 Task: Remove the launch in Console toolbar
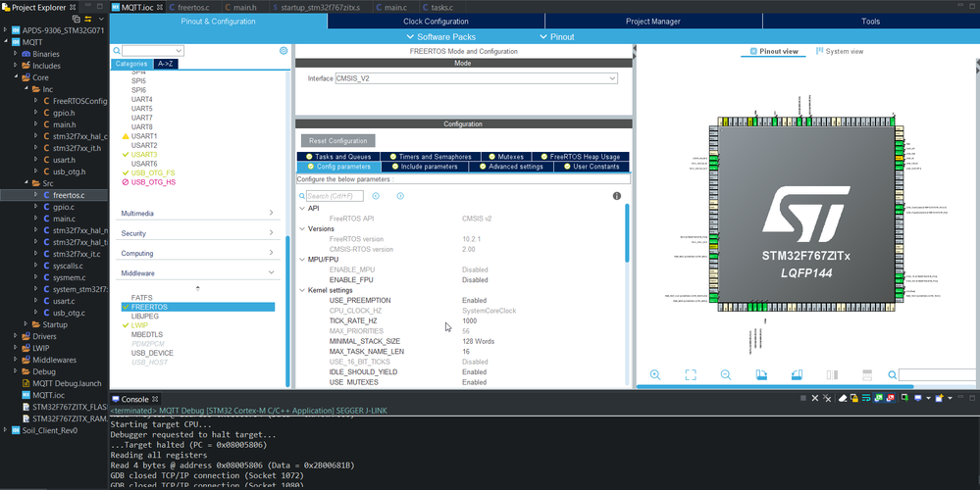click(x=814, y=398)
